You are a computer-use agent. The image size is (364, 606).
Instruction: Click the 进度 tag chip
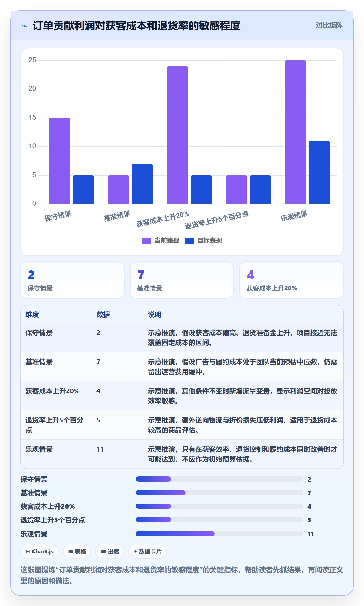(110, 551)
